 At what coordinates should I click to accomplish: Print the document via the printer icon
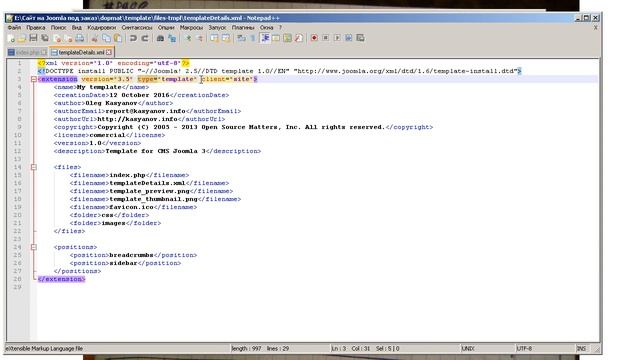coord(80,38)
